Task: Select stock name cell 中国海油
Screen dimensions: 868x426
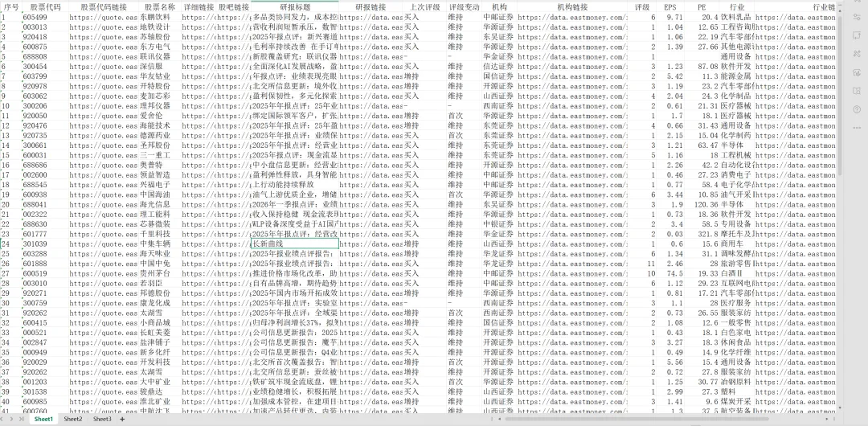Action: point(159,195)
